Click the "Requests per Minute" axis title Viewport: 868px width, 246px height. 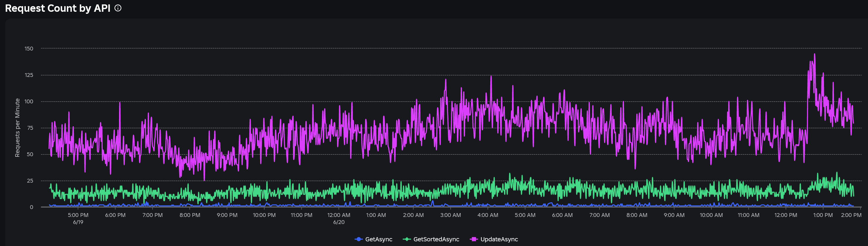pos(18,128)
